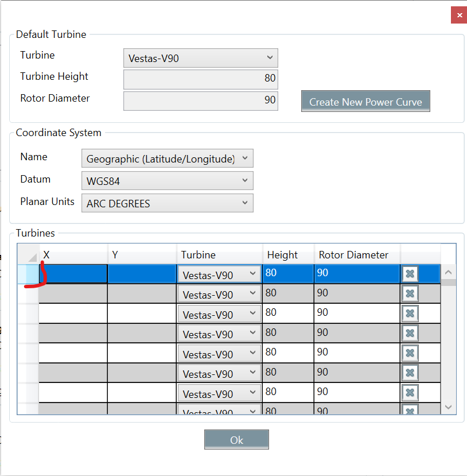Open the Datum WGS84 dropdown
Image resolution: width=467 pixels, height=476 pixels.
(x=167, y=181)
